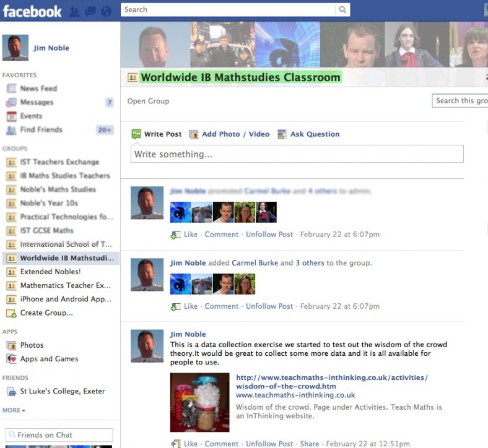Click the Apps and Games icon
The height and width of the screenshot is (448, 488).
coord(12,359)
